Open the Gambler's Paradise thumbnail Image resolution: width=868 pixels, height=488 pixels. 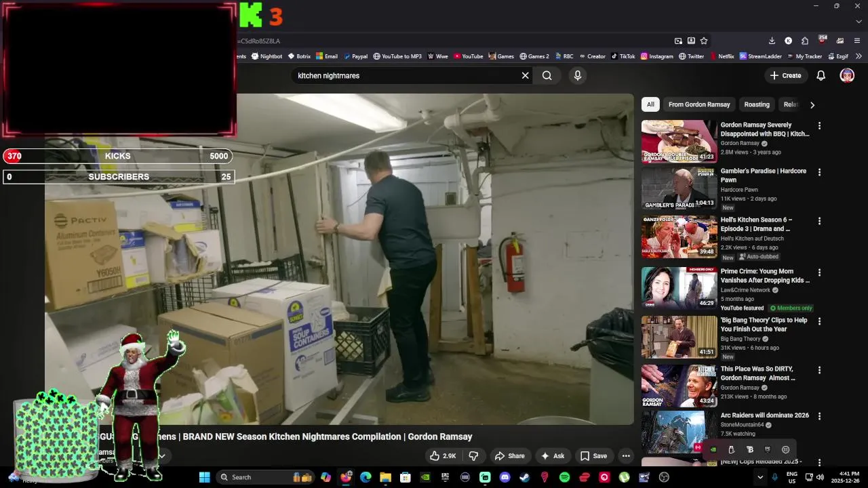tap(679, 188)
